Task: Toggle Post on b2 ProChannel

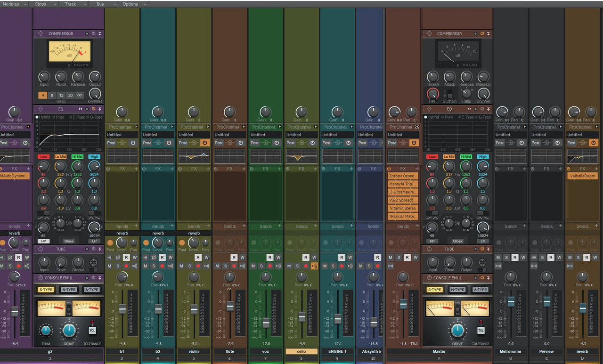Action: point(147,143)
